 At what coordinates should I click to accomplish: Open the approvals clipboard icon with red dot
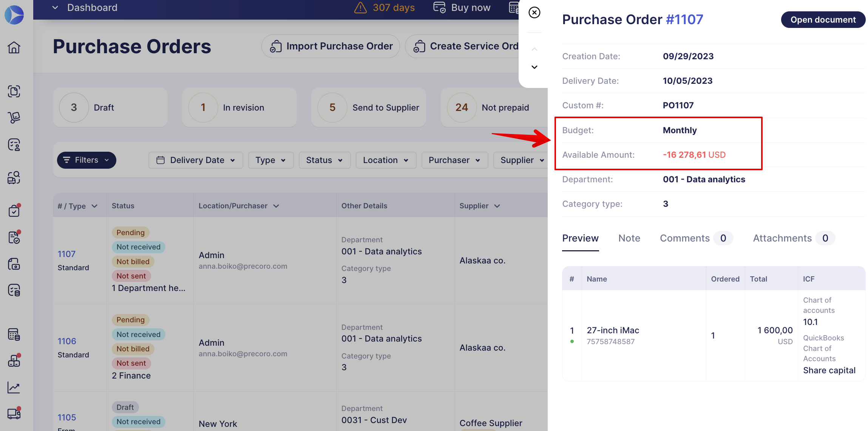[14, 211]
